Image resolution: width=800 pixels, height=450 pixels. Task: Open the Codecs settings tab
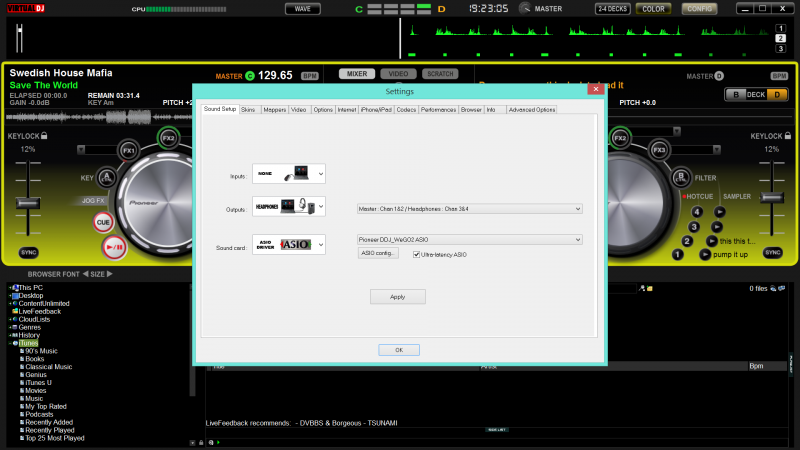(406, 110)
